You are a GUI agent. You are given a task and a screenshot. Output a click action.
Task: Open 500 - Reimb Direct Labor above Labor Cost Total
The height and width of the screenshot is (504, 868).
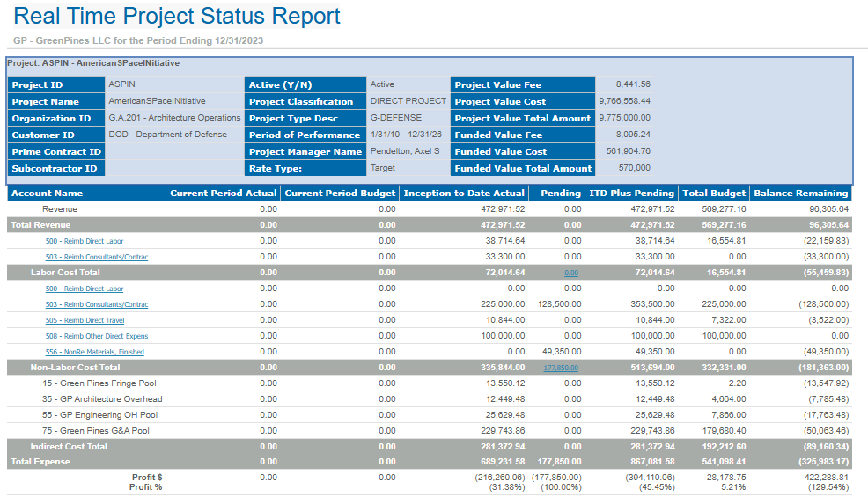click(x=85, y=241)
